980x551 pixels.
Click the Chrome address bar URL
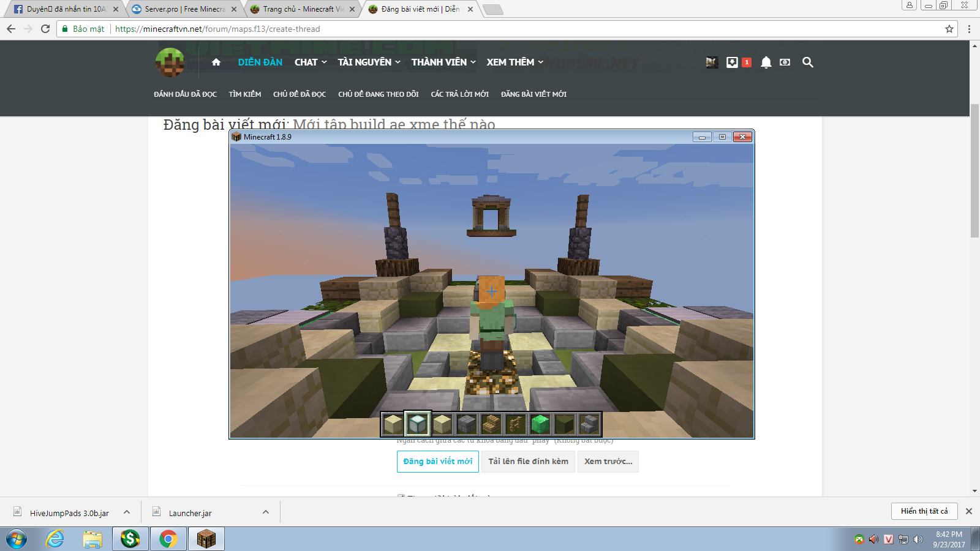(x=217, y=29)
